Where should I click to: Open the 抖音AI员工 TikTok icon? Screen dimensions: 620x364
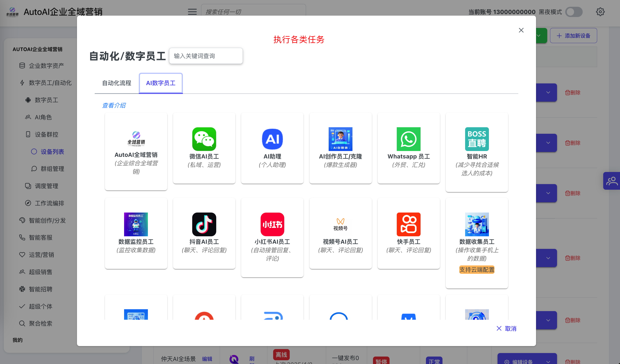pyautogui.click(x=204, y=224)
